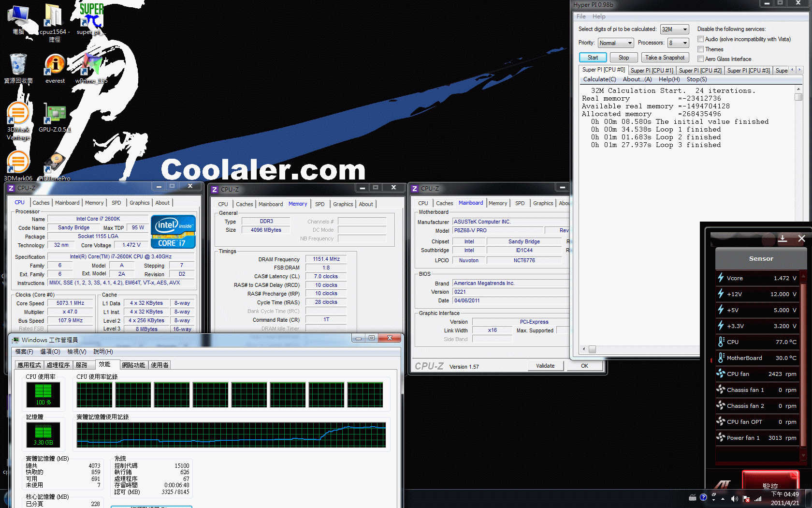The height and width of the screenshot is (508, 812).
Task: Open the Action Center flag tray icon
Action: pos(746,498)
